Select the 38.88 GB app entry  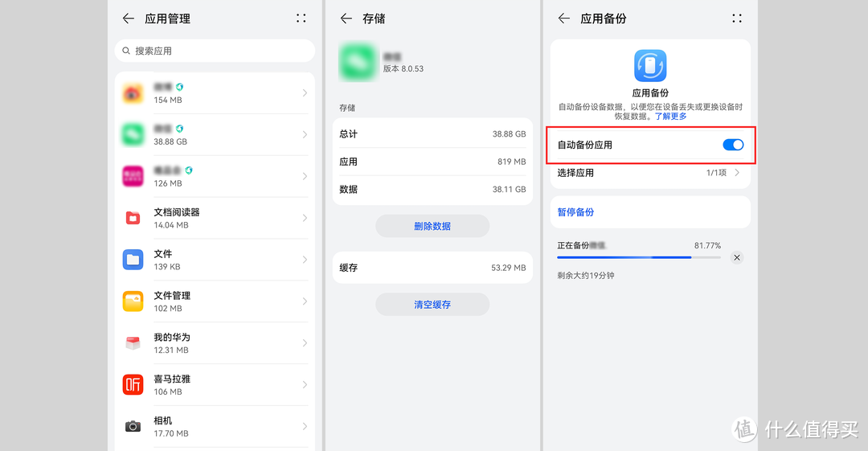[215, 134]
